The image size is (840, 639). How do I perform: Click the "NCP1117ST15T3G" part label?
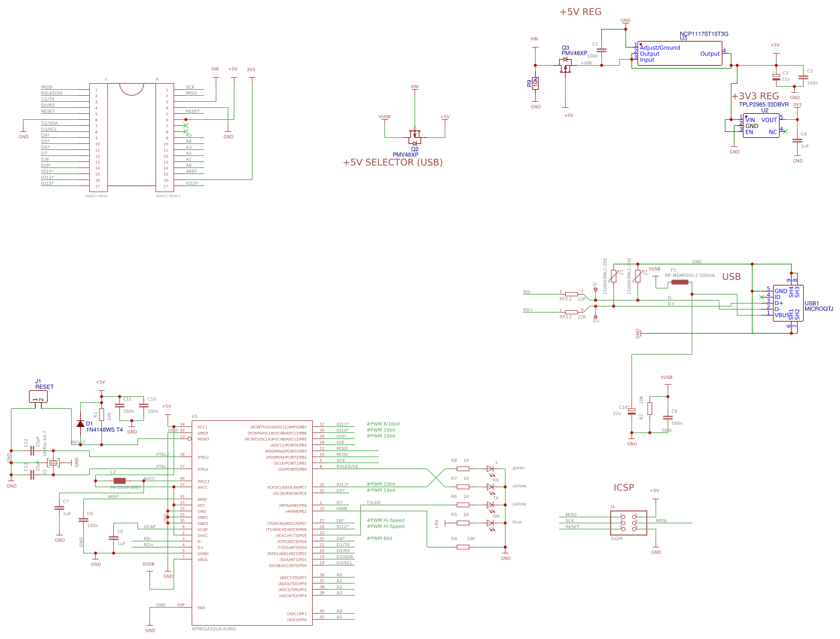coord(704,34)
